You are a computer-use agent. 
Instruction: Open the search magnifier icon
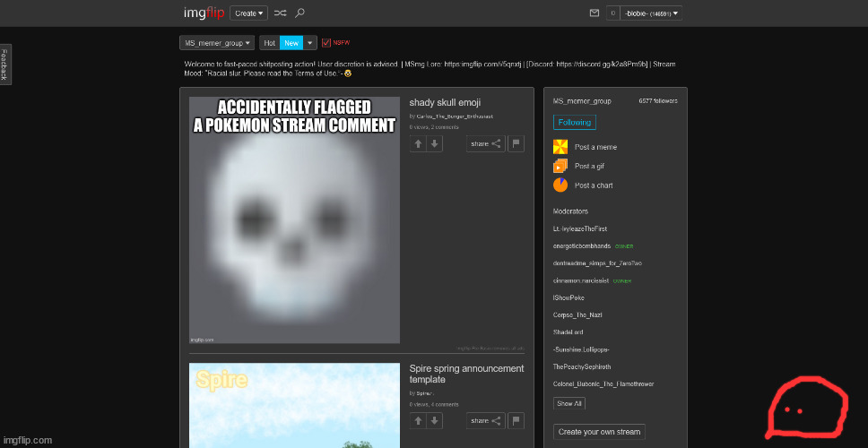click(299, 13)
